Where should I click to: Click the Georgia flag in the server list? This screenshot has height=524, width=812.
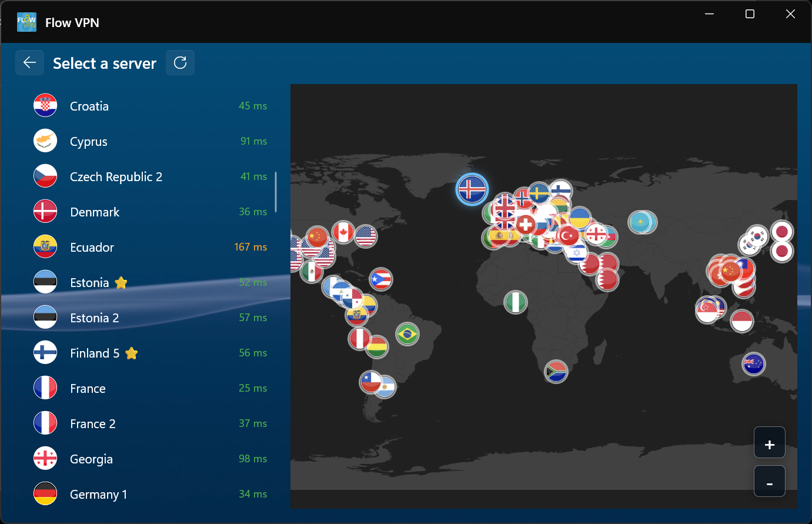[x=45, y=459]
